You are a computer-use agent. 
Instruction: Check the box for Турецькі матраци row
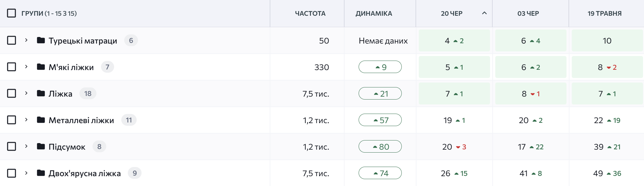pos(11,40)
